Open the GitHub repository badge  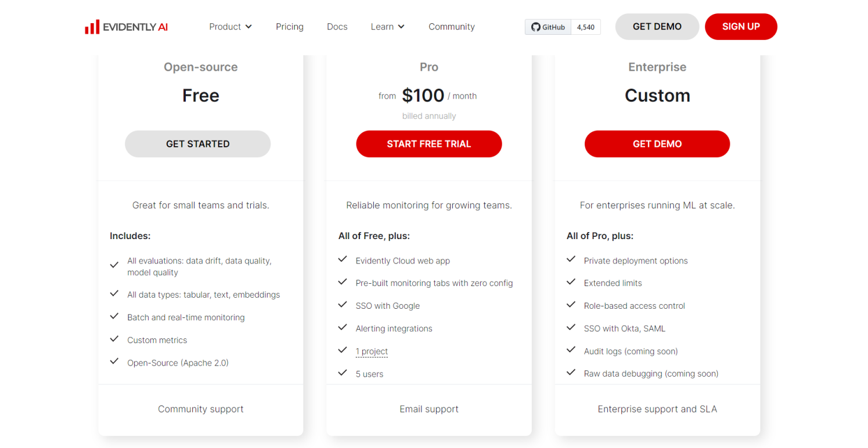(548, 27)
